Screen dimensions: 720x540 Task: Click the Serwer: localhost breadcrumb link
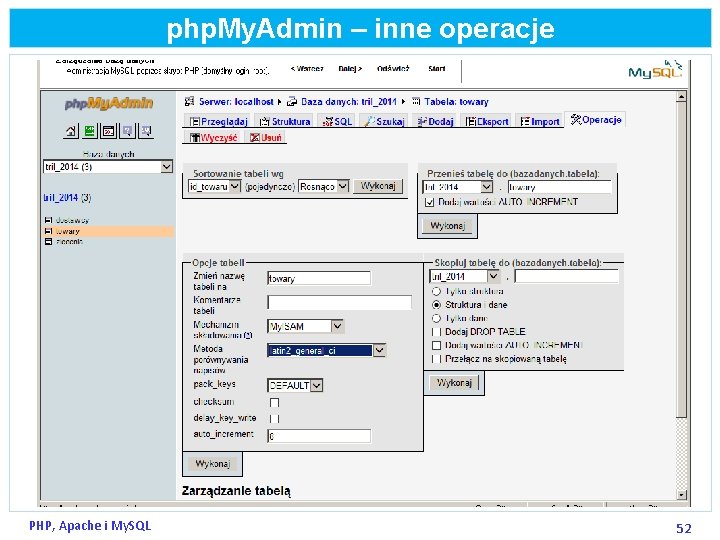236,101
